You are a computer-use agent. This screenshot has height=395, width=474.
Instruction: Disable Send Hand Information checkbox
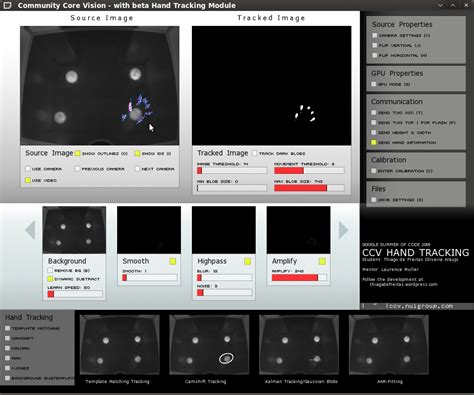(x=374, y=142)
